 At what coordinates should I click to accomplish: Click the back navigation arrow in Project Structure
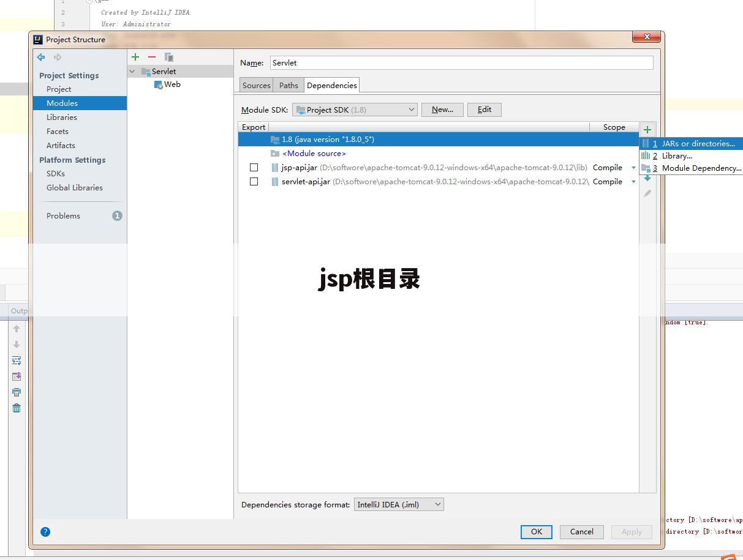pos(41,57)
